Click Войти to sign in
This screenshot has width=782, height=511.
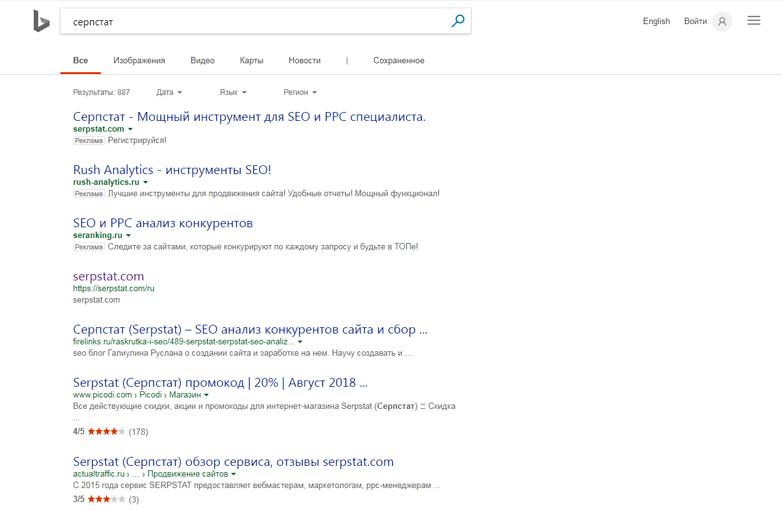[x=695, y=21]
